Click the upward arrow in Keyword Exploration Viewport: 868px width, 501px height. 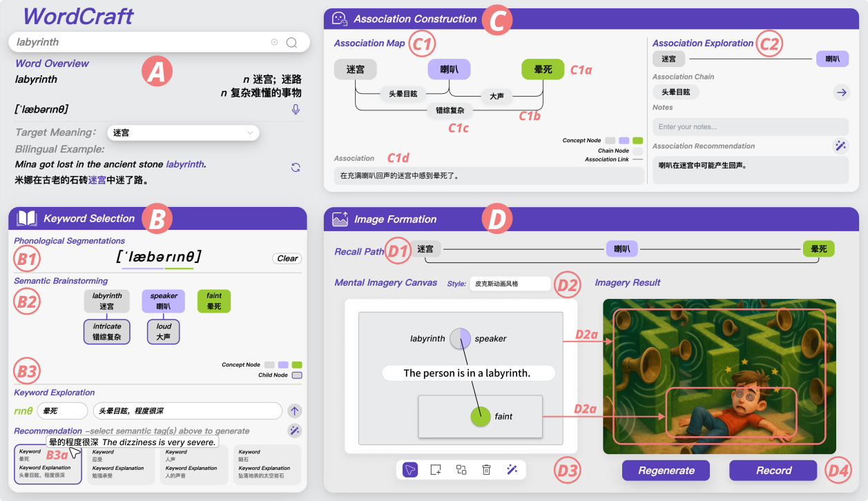(295, 411)
